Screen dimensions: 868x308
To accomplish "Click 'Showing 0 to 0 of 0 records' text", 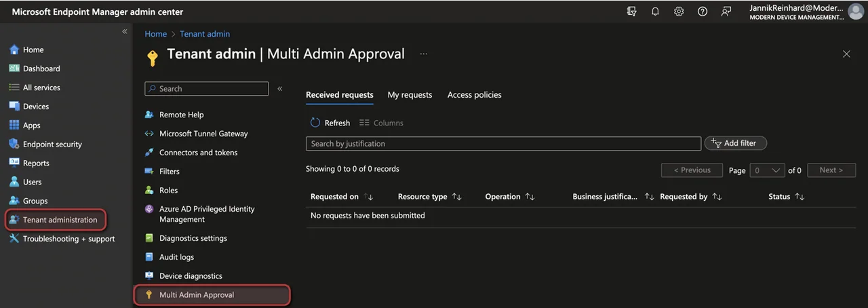I will (353, 169).
